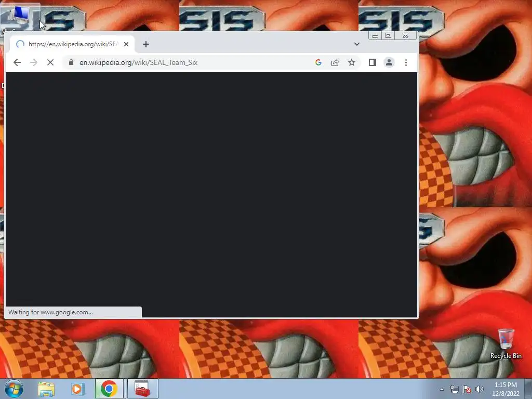Open the Google icon in the address bar
This screenshot has height=399, width=532.
pyautogui.click(x=318, y=62)
